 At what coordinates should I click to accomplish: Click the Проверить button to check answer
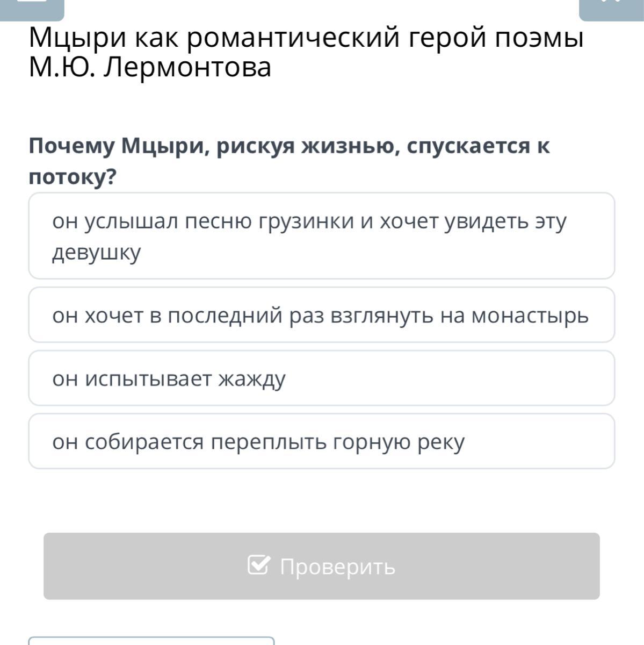[321, 566]
